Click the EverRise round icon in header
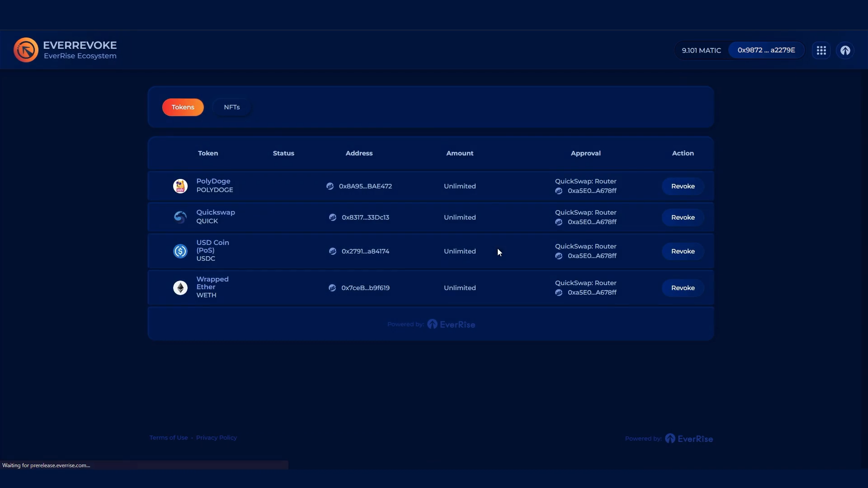 coord(845,50)
